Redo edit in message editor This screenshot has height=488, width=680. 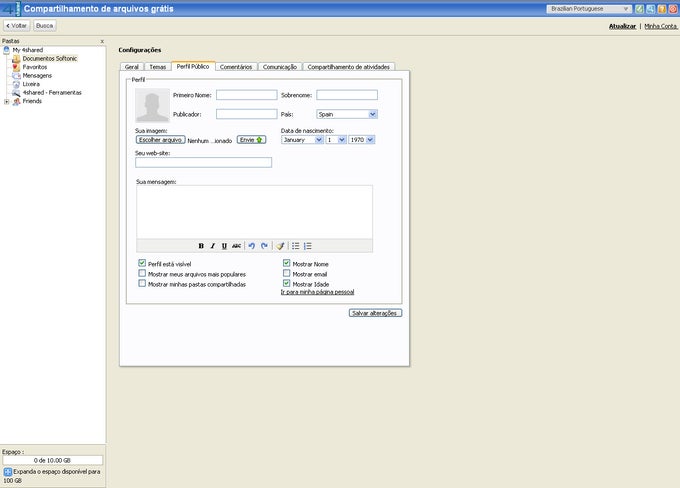click(264, 246)
